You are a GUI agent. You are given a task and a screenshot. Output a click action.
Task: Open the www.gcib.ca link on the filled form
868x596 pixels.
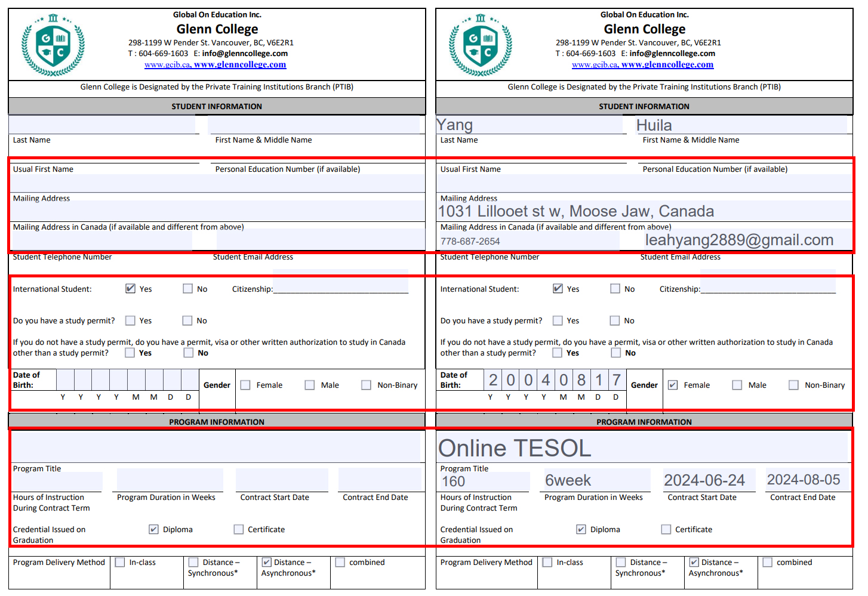[x=595, y=64]
